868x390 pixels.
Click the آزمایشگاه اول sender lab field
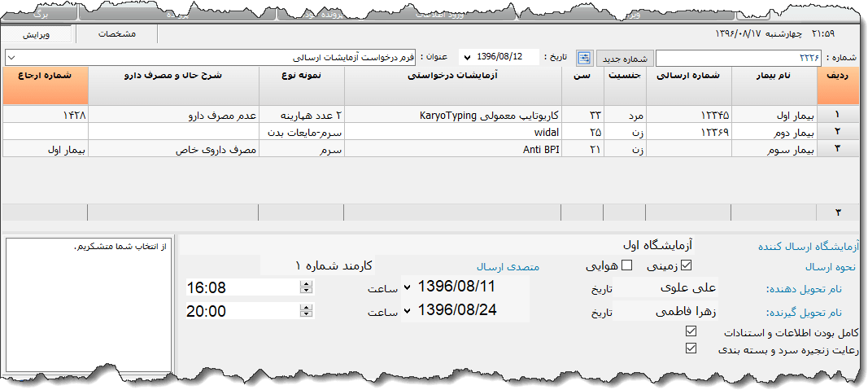point(438,243)
